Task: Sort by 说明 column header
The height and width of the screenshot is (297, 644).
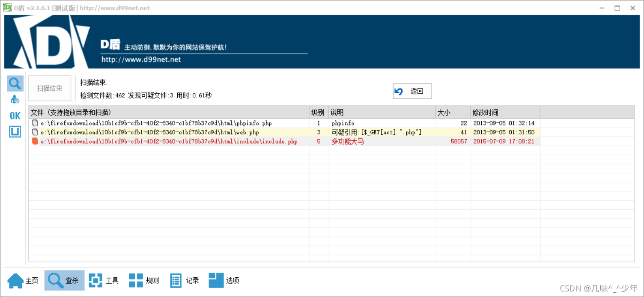Action: tap(382, 113)
